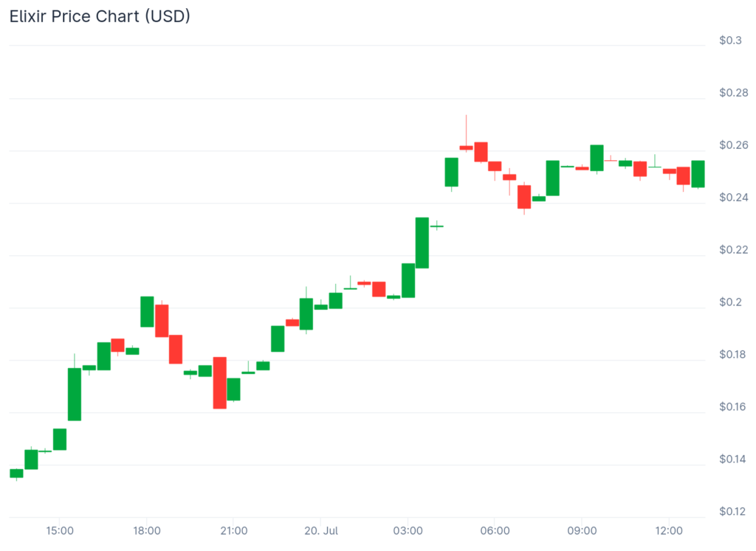The image size is (756, 551).
Task: Select the $0.2 price axis label
Action: click(x=731, y=302)
